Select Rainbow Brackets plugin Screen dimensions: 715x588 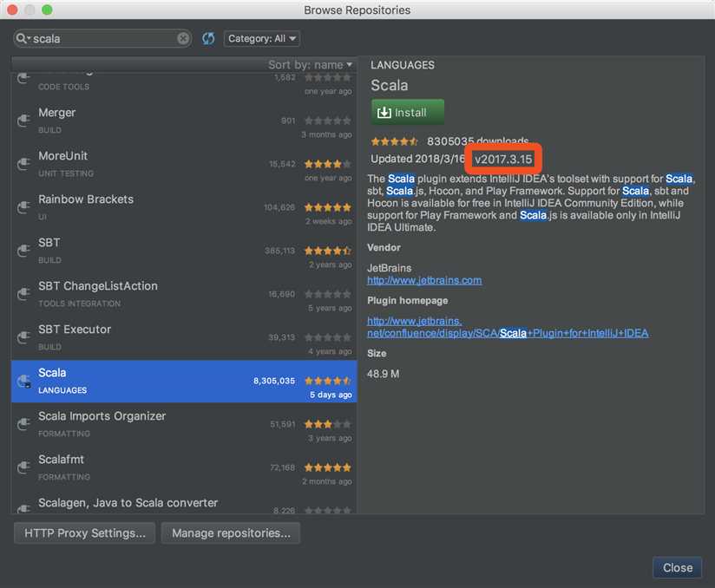tap(184, 207)
